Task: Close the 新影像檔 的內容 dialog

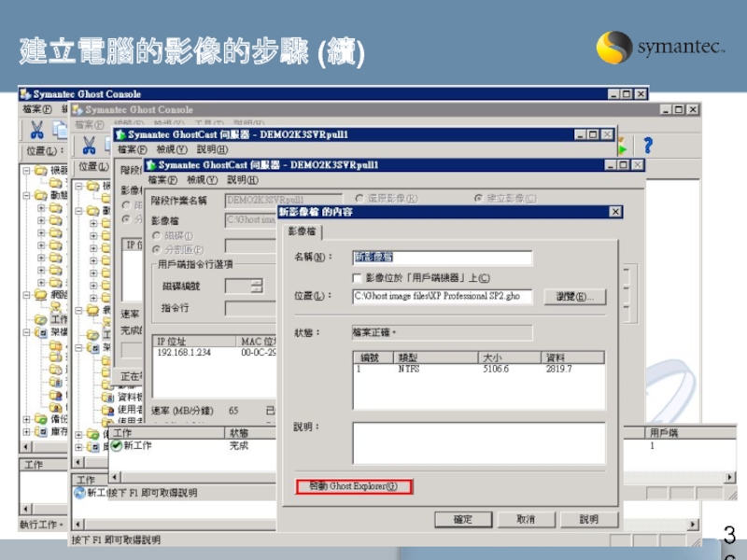Action: 615,212
